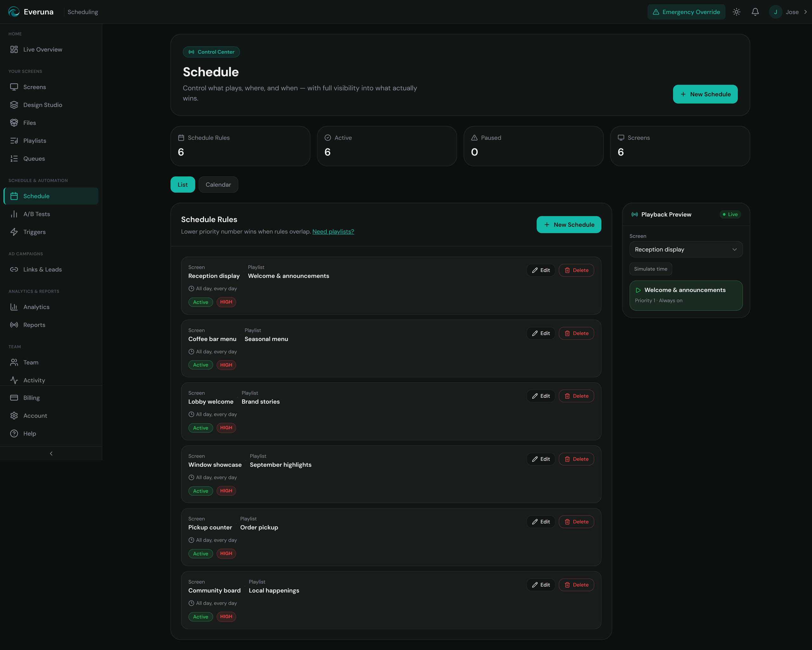The height and width of the screenshot is (650, 812).
Task: Open Reports page
Action: 51,325
